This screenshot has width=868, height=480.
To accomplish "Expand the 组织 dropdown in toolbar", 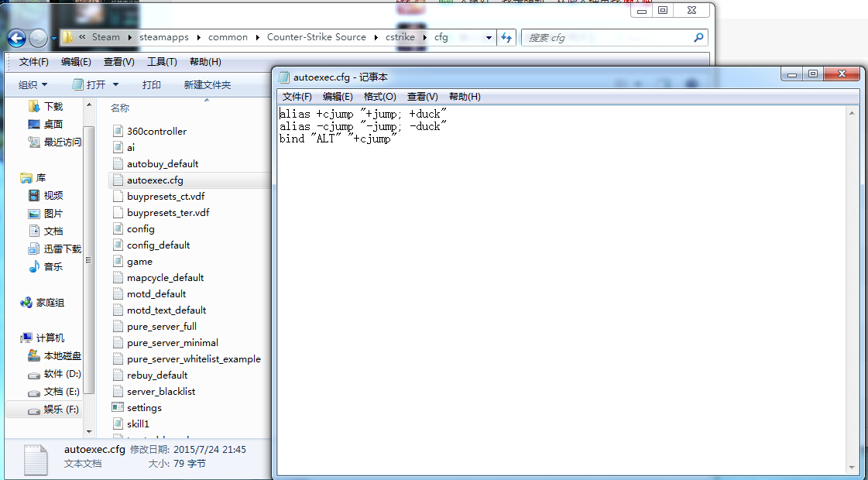I will 33,84.
